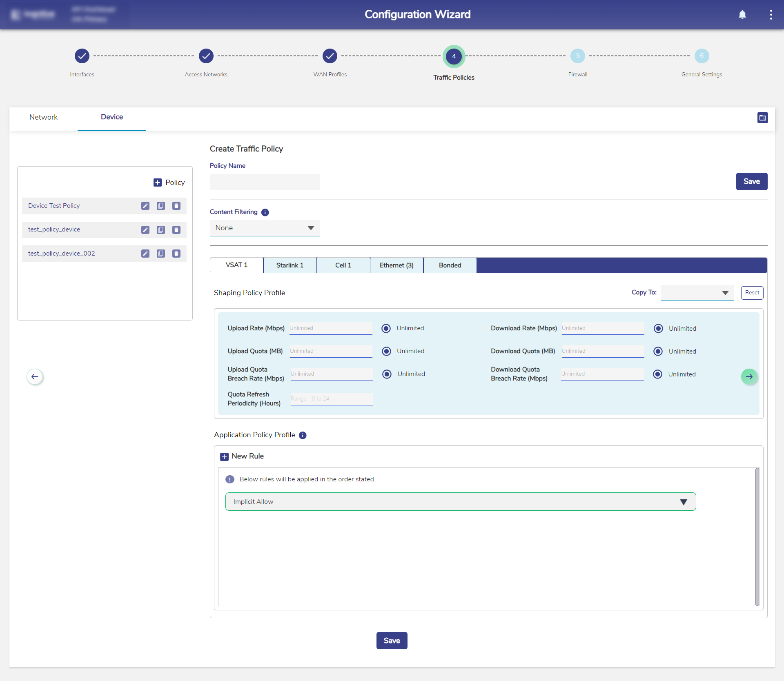Viewport: 784px width, 681px height.
Task: Click the Policy Name input field
Action: coord(265,182)
